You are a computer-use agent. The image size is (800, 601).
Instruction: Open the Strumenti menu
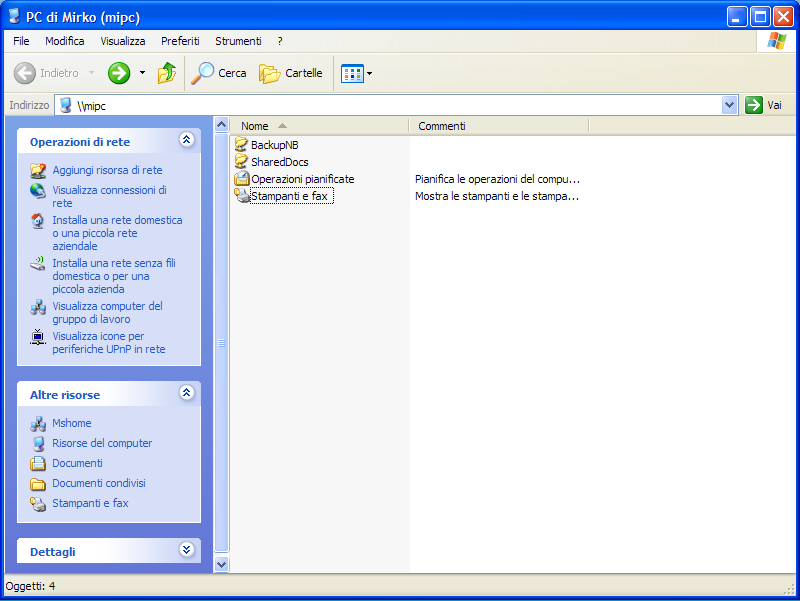(238, 41)
